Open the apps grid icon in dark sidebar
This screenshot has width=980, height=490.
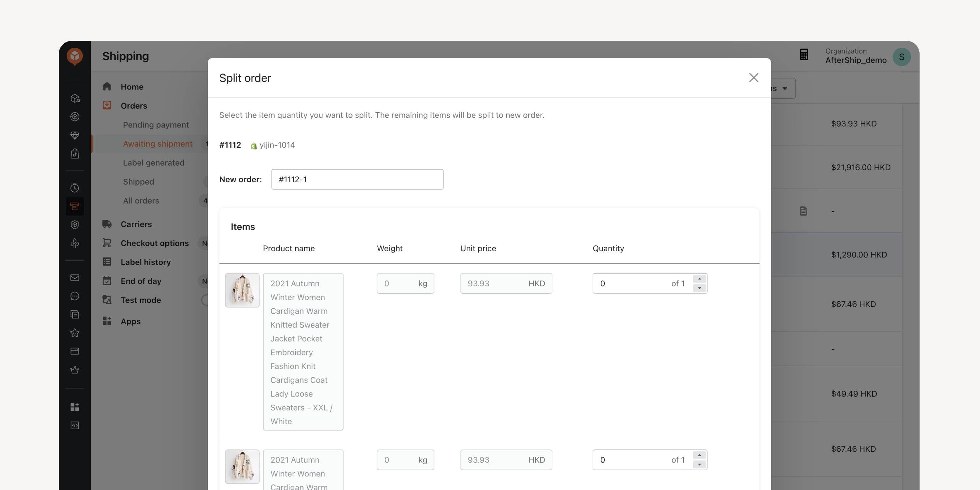click(x=74, y=407)
